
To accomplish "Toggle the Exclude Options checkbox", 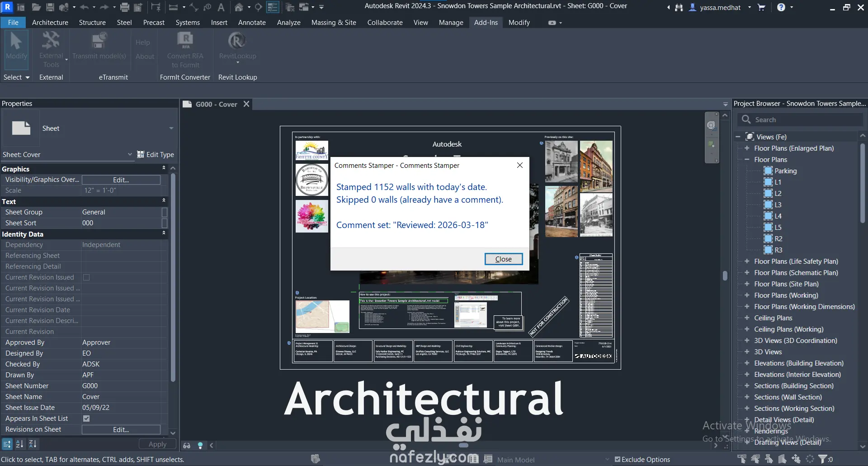I will pos(617,459).
